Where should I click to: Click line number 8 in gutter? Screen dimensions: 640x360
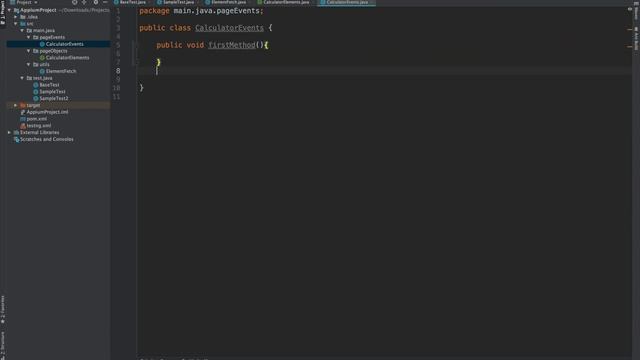coord(118,71)
